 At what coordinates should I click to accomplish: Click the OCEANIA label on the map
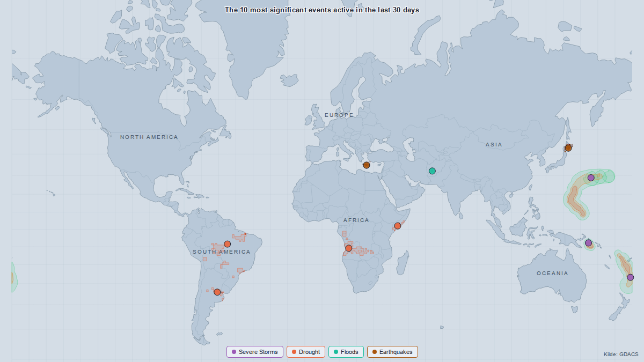tap(552, 274)
